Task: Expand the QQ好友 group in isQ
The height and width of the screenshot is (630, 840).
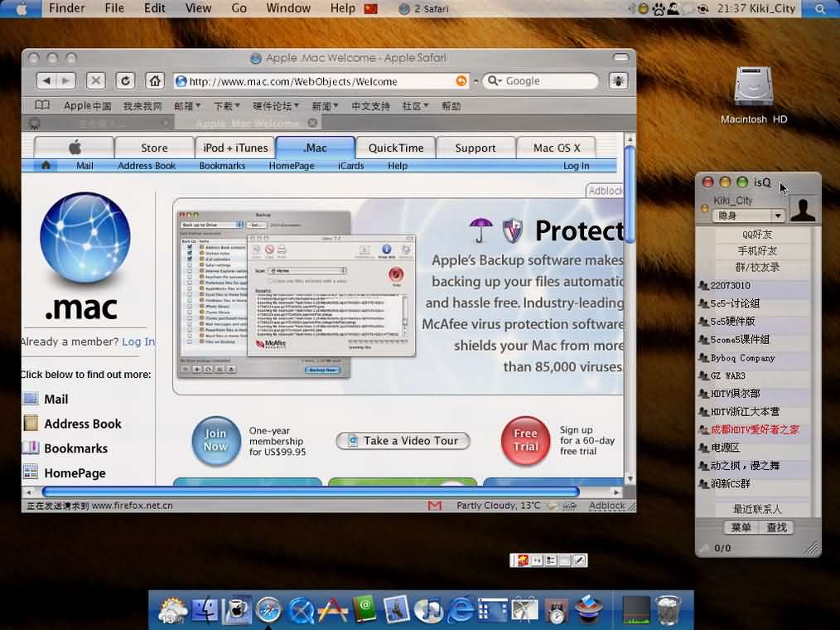Action: tap(757, 235)
